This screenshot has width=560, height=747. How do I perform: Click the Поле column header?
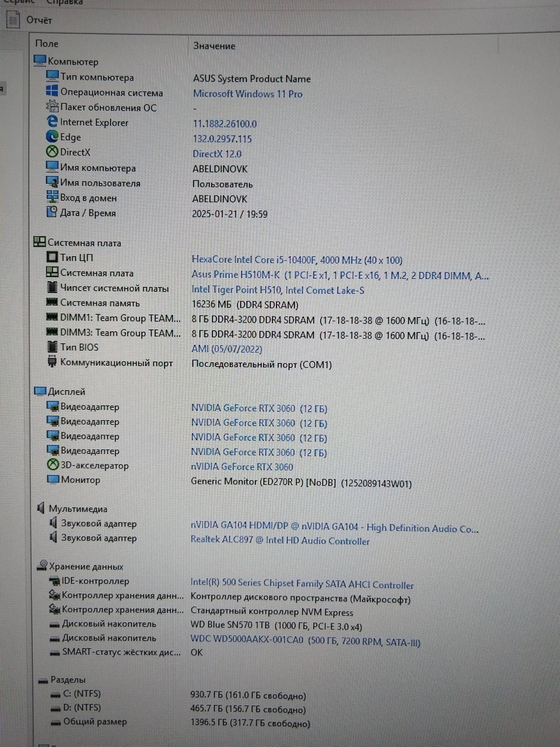coord(47,44)
